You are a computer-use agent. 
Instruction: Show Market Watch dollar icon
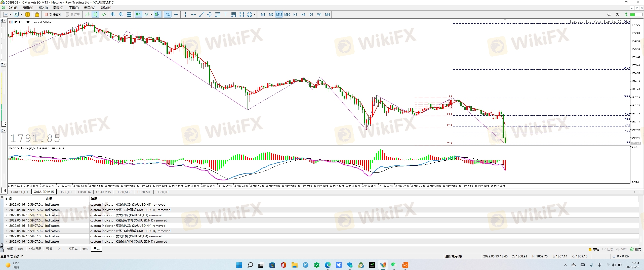point(28,15)
